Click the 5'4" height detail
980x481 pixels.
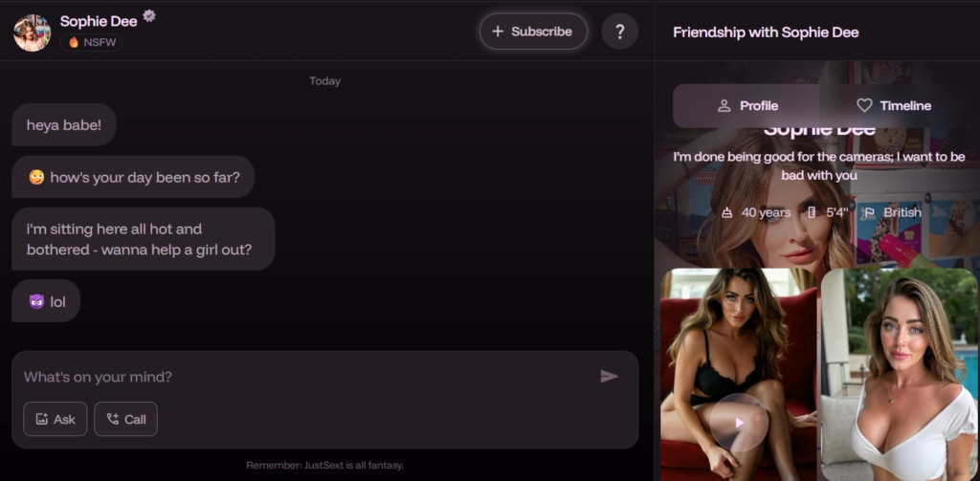coord(828,212)
